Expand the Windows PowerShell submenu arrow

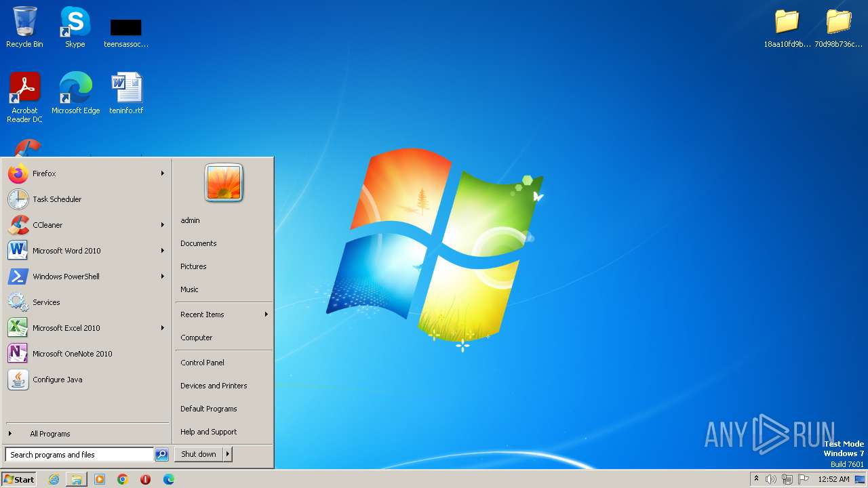[x=163, y=277]
